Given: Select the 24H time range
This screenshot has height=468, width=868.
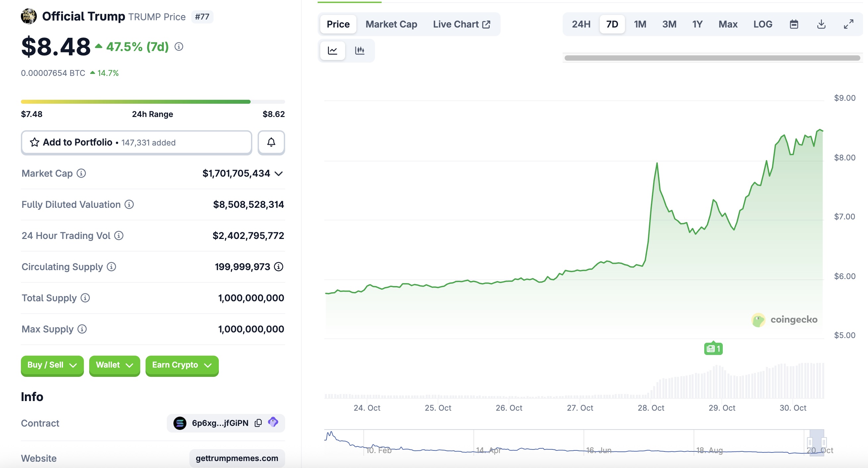Looking at the screenshot, I should tap(581, 24).
